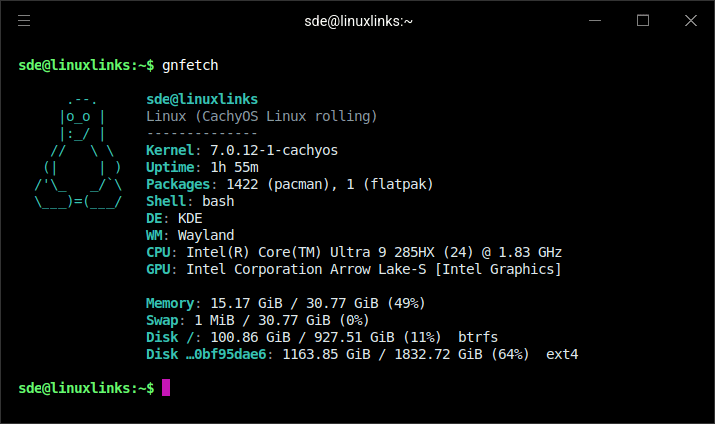
Task: Click the Uptime 1h 55m line
Action: [x=202, y=167]
